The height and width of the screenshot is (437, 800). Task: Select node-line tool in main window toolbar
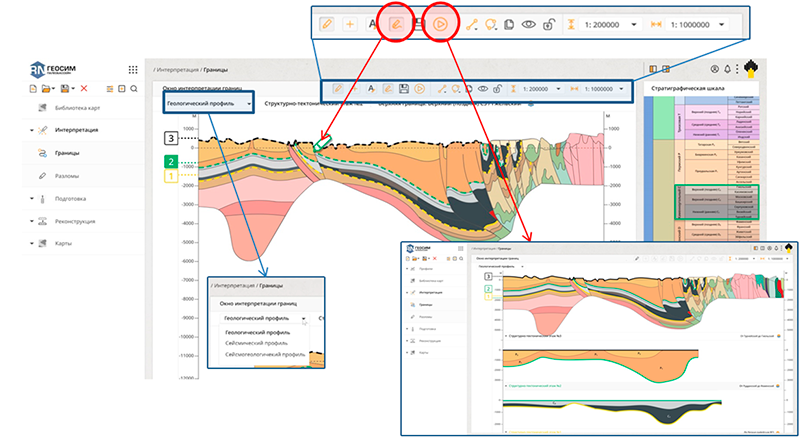pos(442,89)
